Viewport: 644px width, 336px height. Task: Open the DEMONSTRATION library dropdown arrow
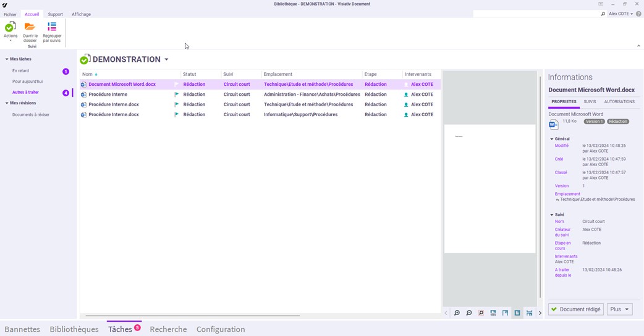(166, 60)
